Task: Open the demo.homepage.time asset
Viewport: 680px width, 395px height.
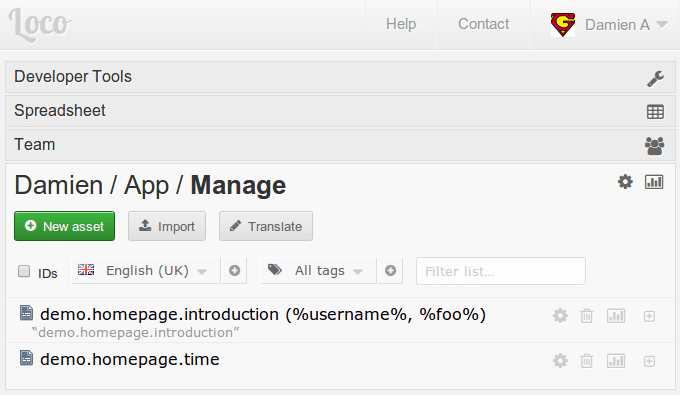Action: click(130, 359)
